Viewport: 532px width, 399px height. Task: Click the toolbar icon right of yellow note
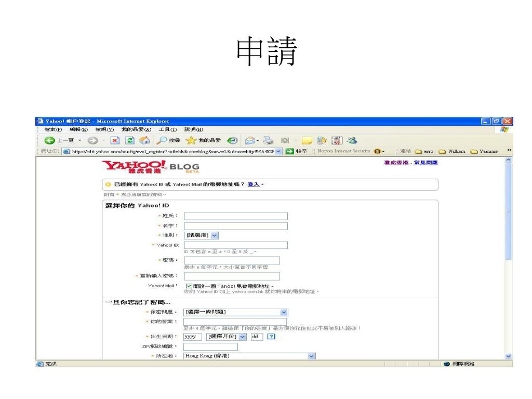322,140
